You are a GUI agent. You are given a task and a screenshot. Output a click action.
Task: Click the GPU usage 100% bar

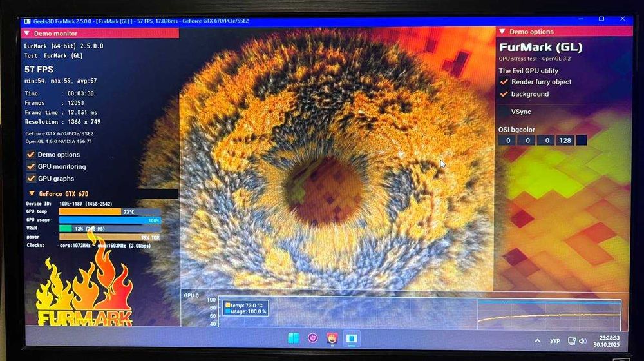click(109, 220)
